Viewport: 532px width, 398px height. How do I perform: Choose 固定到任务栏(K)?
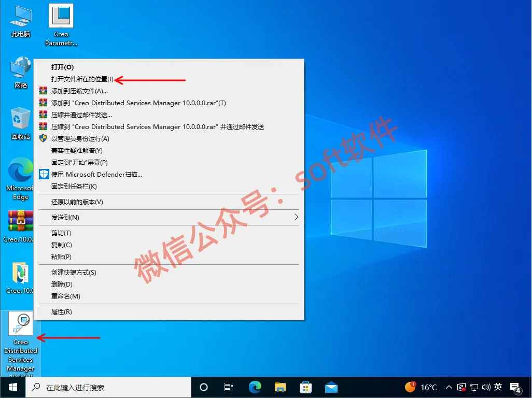pos(169,187)
